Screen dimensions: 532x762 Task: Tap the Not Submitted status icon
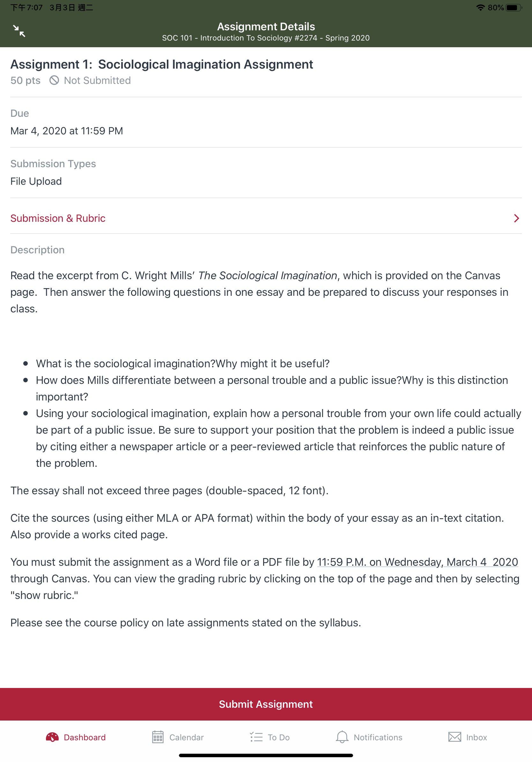coord(54,80)
